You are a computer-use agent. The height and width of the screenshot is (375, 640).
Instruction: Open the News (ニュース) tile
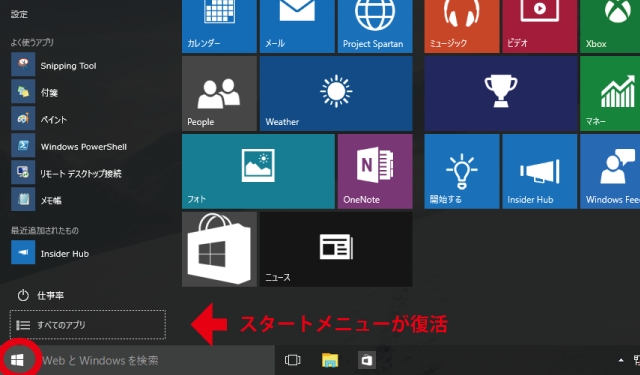336,249
